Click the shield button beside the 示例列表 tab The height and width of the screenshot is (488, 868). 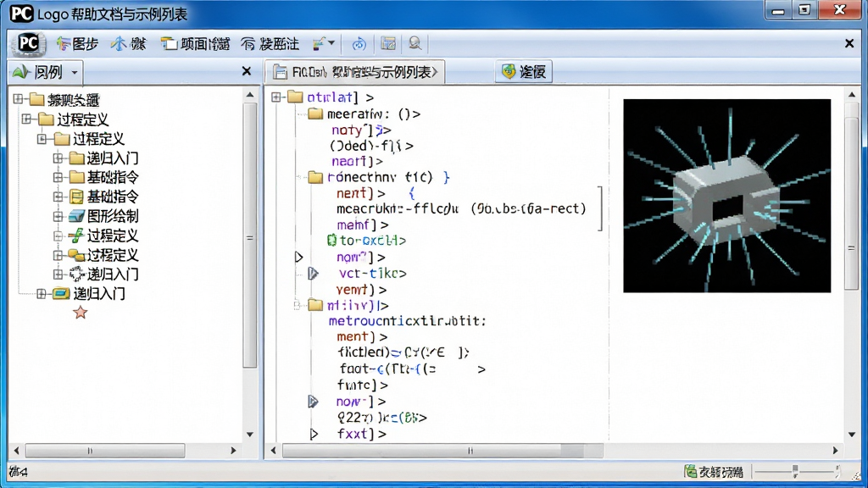[x=524, y=71]
